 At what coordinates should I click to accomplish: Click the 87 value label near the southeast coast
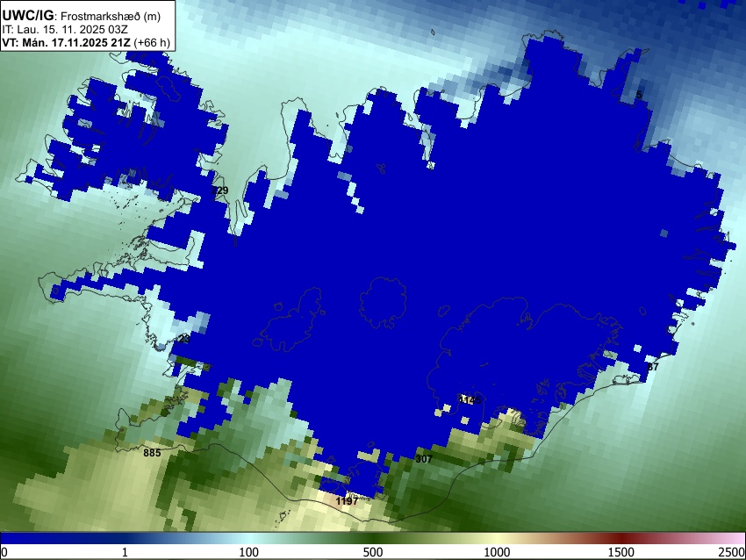pyautogui.click(x=653, y=367)
